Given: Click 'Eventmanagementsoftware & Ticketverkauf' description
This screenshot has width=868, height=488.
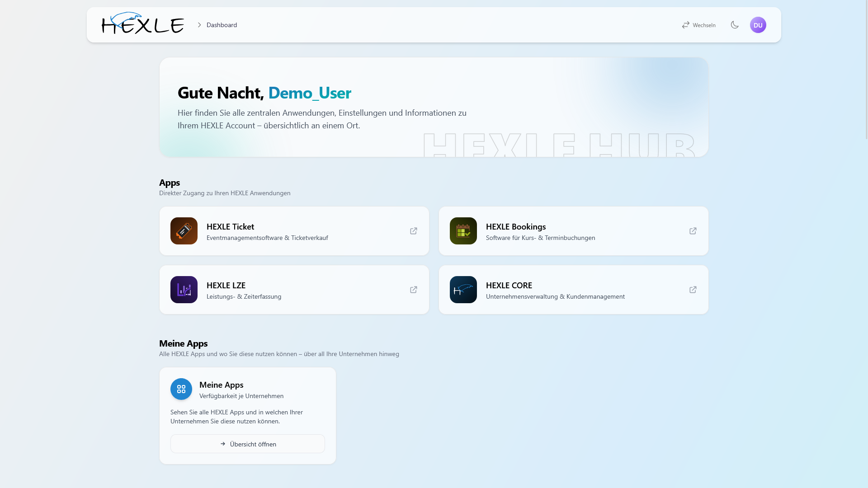Looking at the screenshot, I should (267, 238).
